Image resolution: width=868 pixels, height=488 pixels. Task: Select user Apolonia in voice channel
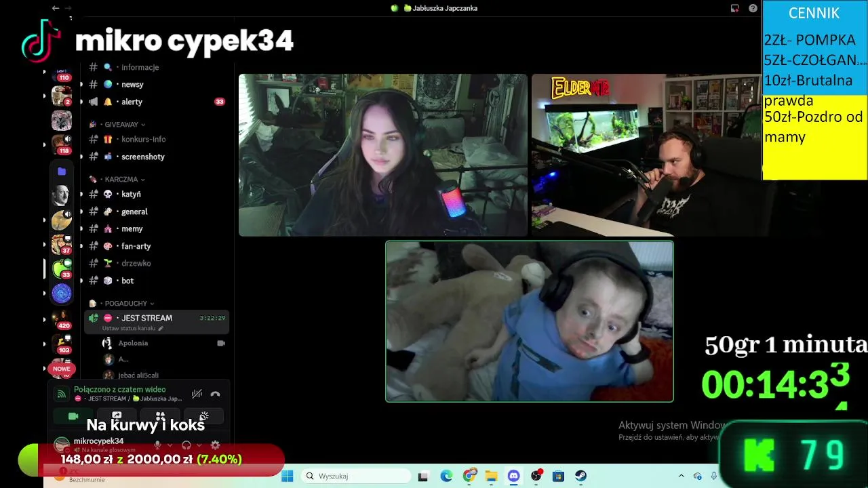coord(163,343)
